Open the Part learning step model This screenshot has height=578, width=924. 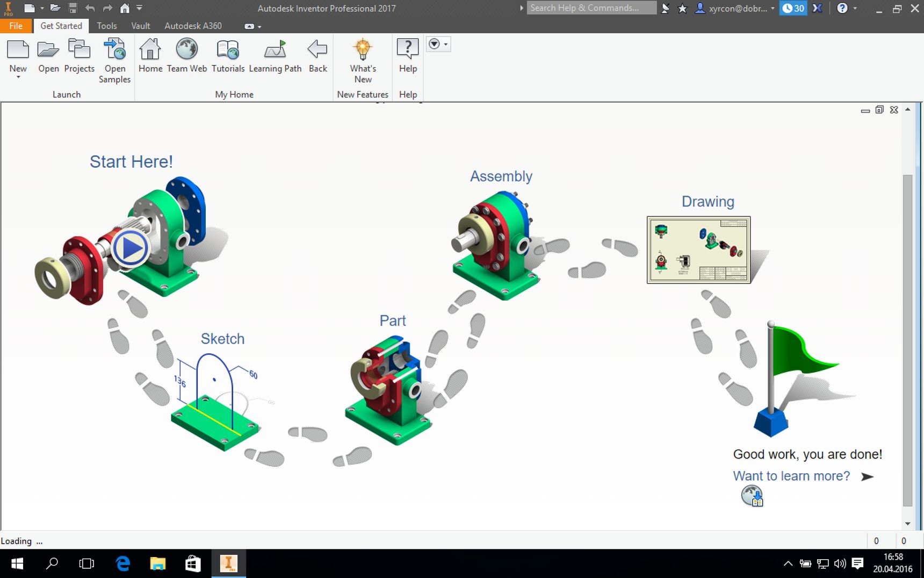point(388,390)
